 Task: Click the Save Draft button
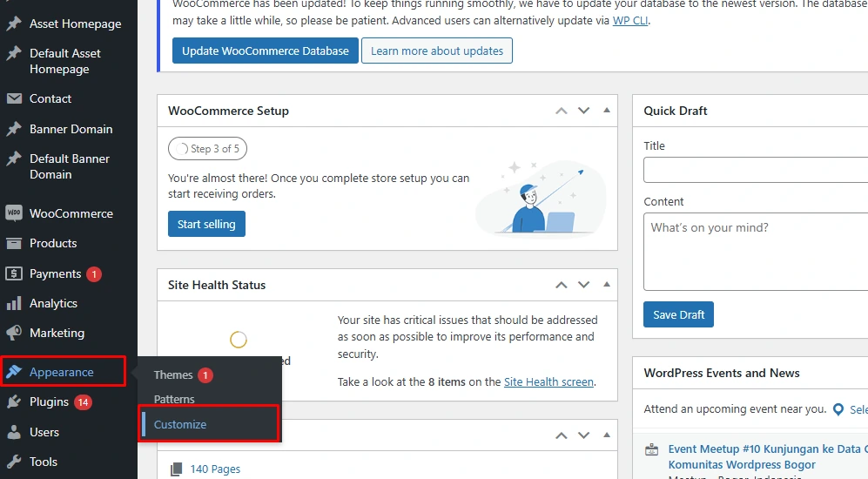[x=679, y=314]
